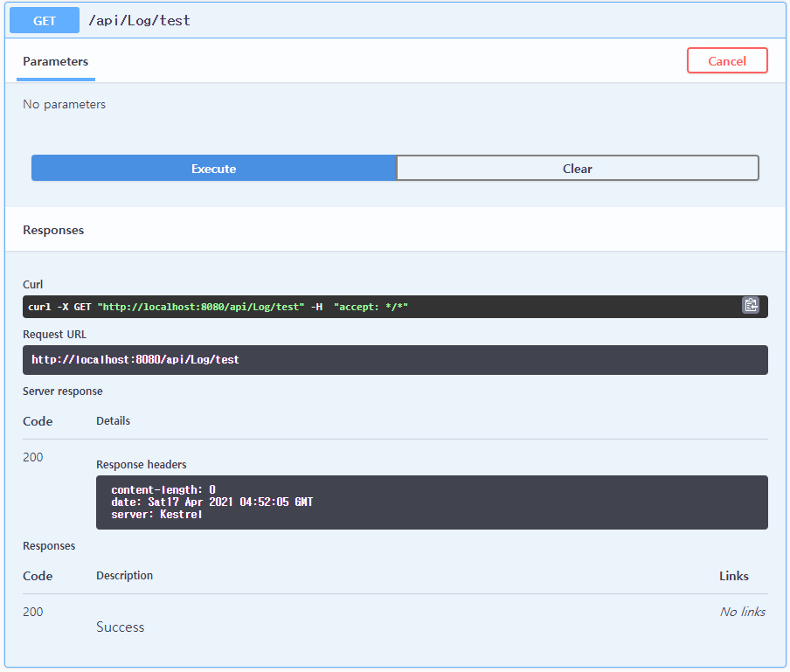The width and height of the screenshot is (790, 672).
Task: Select the Request URL http://localhost:8080/api/Log/test
Action: [135, 360]
